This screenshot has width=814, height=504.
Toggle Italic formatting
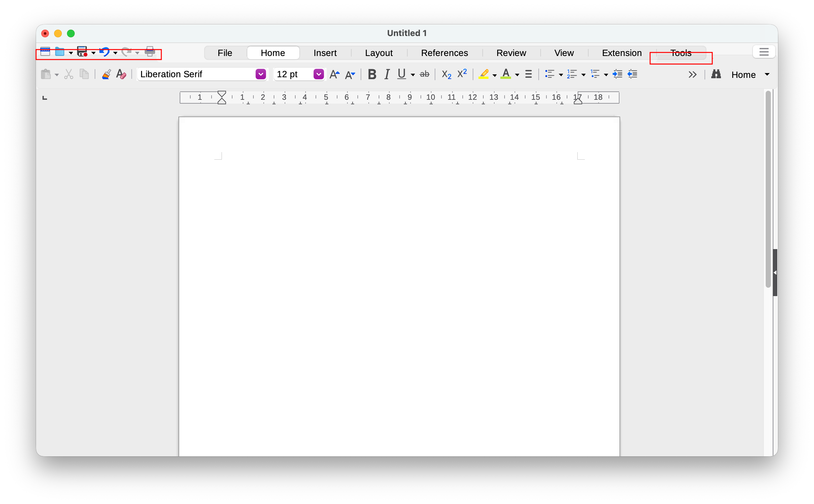click(x=386, y=74)
